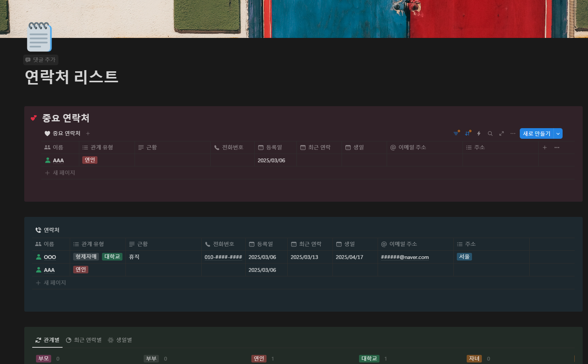Open 관계 유형 column header in 연락처 table
This screenshot has height=364, width=588.
tap(98, 244)
